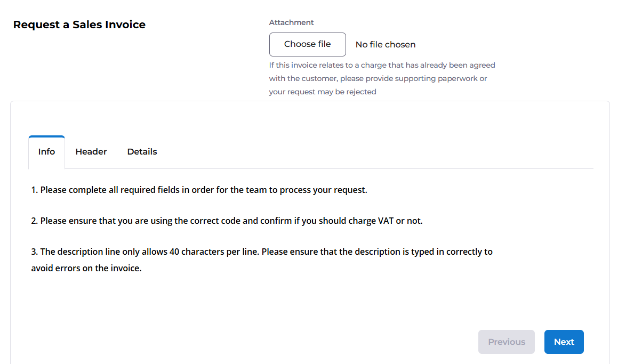Screen dimensions: 618x364
Task: Switch to the Details tab
Action: (x=142, y=152)
